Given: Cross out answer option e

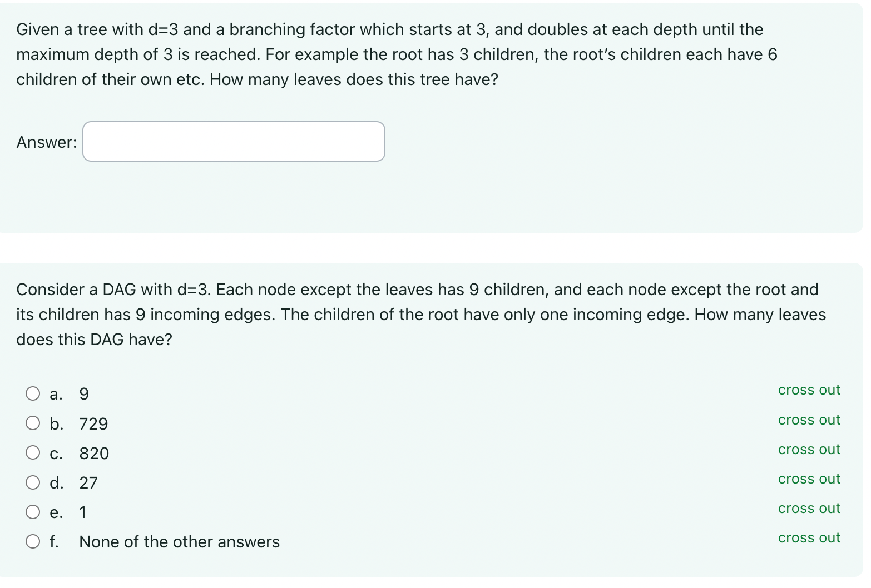Looking at the screenshot, I should pos(809,508).
